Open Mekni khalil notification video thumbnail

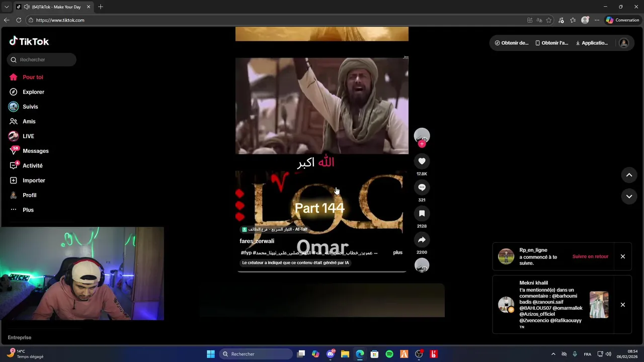coord(599,305)
